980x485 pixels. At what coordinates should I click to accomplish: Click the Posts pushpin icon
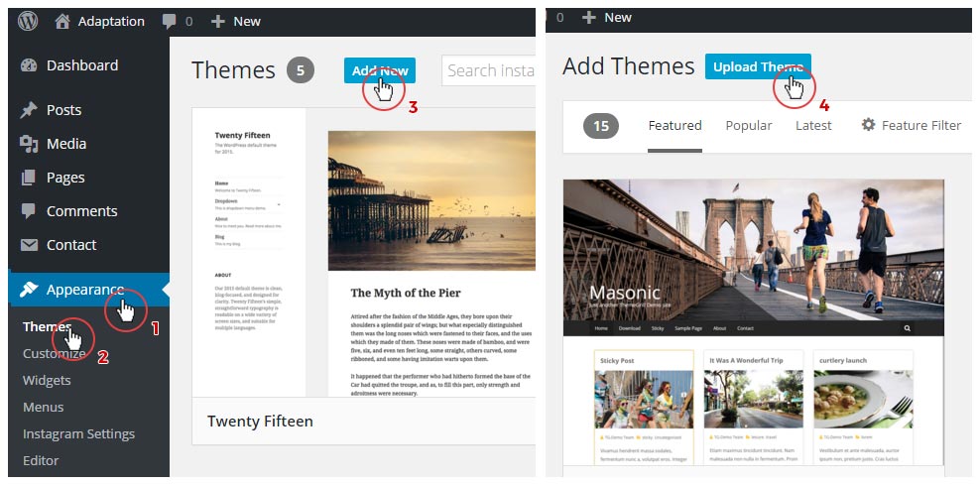point(29,110)
